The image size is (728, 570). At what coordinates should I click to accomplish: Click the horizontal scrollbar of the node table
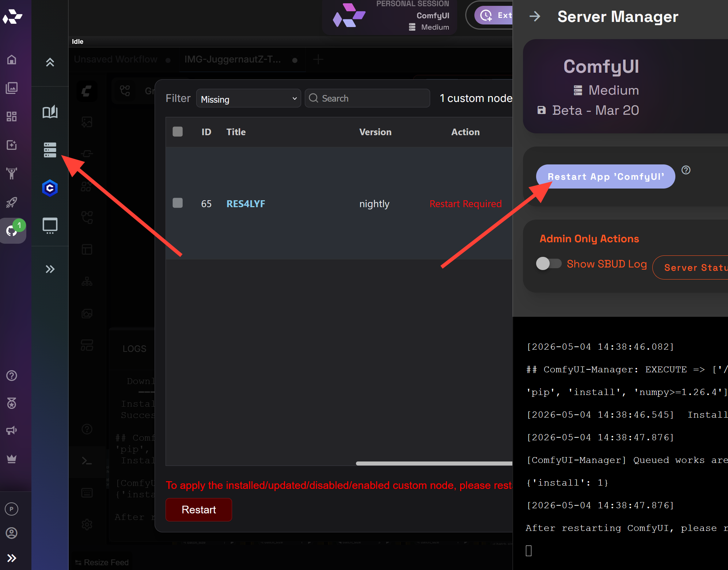(434, 463)
